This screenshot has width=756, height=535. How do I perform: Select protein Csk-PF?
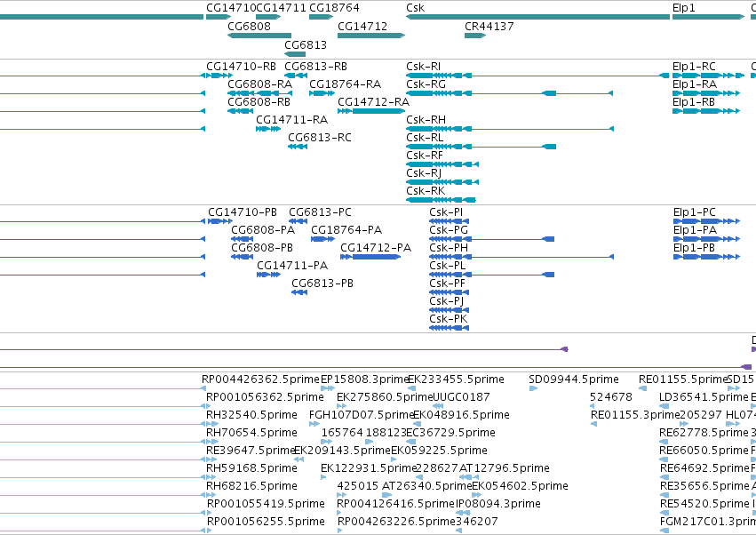click(x=449, y=292)
